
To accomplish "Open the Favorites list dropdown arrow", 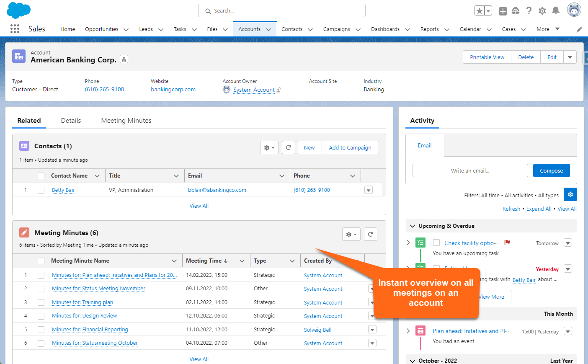I will (x=488, y=11).
